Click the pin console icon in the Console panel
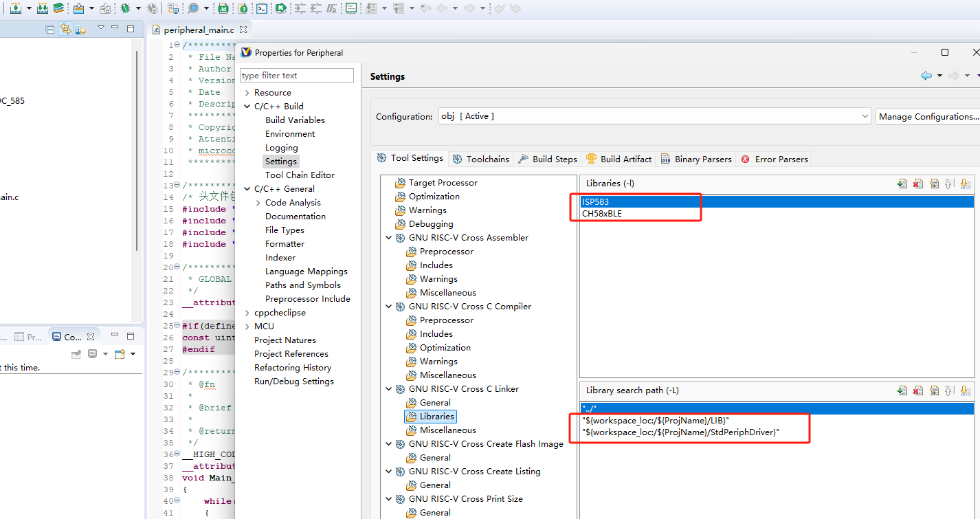980x519 pixels. [x=76, y=354]
